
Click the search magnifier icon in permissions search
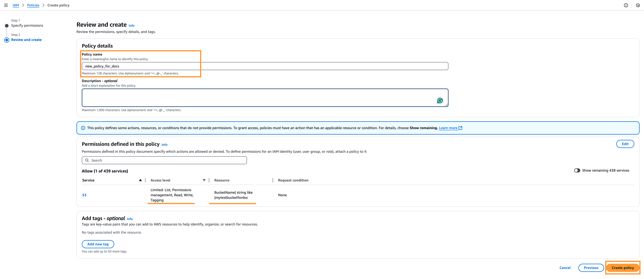(x=87, y=160)
